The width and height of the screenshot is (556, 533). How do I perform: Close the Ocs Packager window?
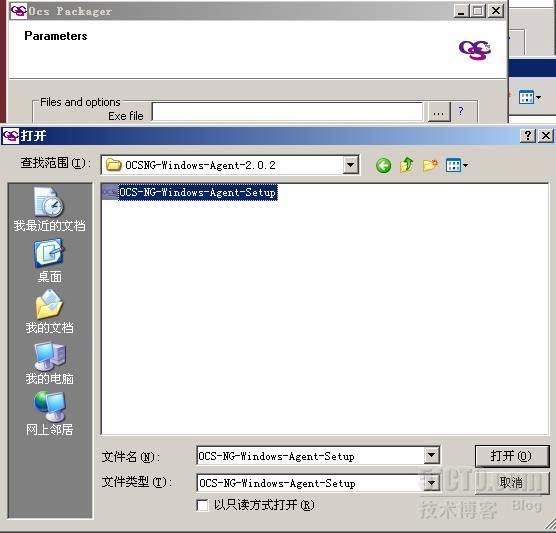click(496, 11)
